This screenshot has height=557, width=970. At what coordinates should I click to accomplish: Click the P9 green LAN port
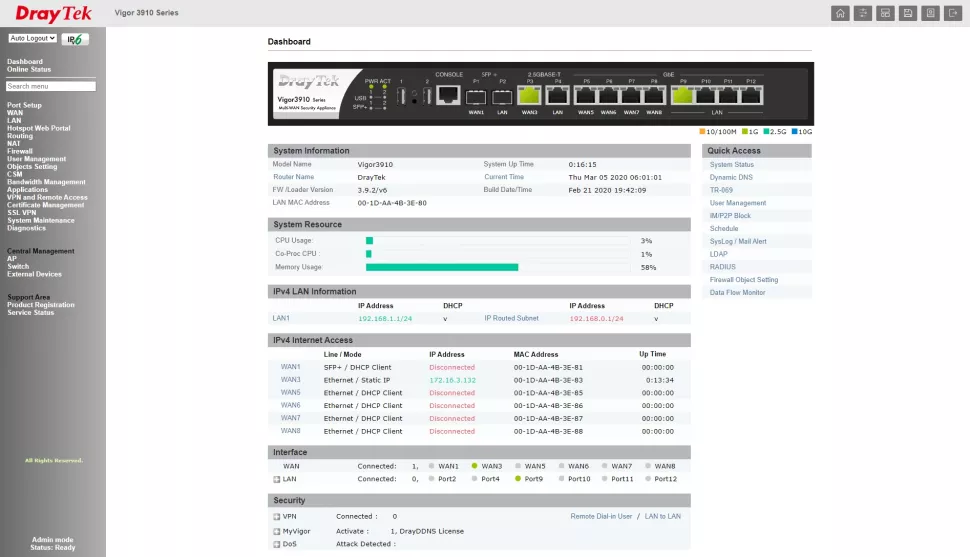point(682,95)
